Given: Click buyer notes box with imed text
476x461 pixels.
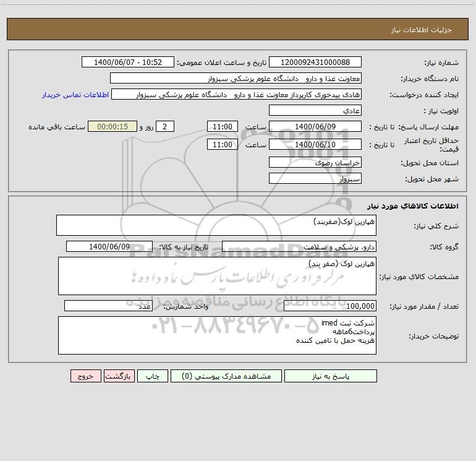Looking at the screenshot, I should click(217, 335).
